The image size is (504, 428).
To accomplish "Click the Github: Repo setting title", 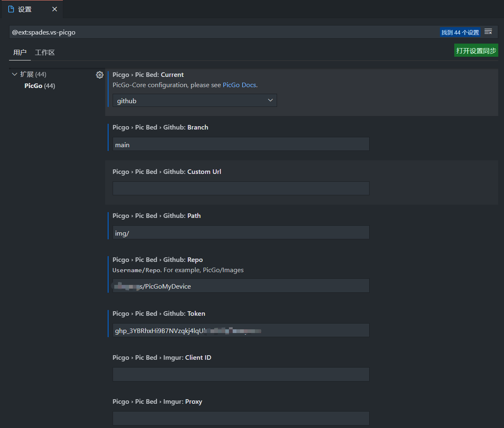I will pyautogui.click(x=158, y=260).
